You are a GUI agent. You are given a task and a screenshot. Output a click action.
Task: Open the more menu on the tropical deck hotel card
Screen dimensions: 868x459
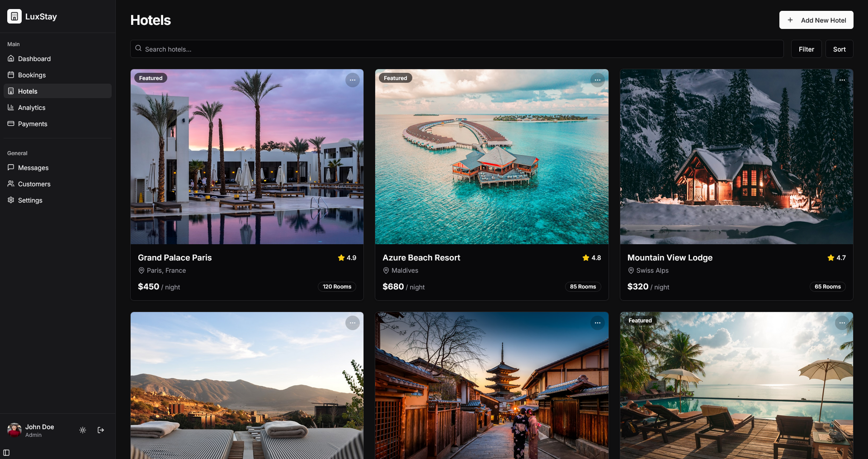pyautogui.click(x=842, y=323)
